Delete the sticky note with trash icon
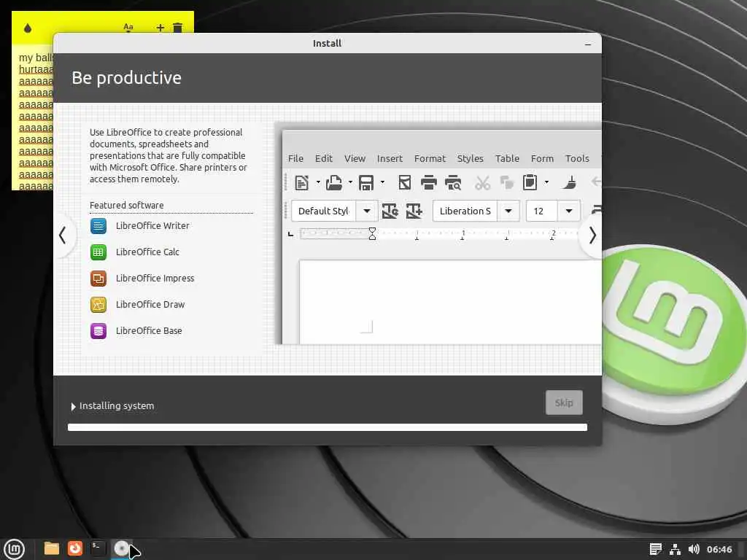This screenshot has width=747, height=560. (178, 28)
